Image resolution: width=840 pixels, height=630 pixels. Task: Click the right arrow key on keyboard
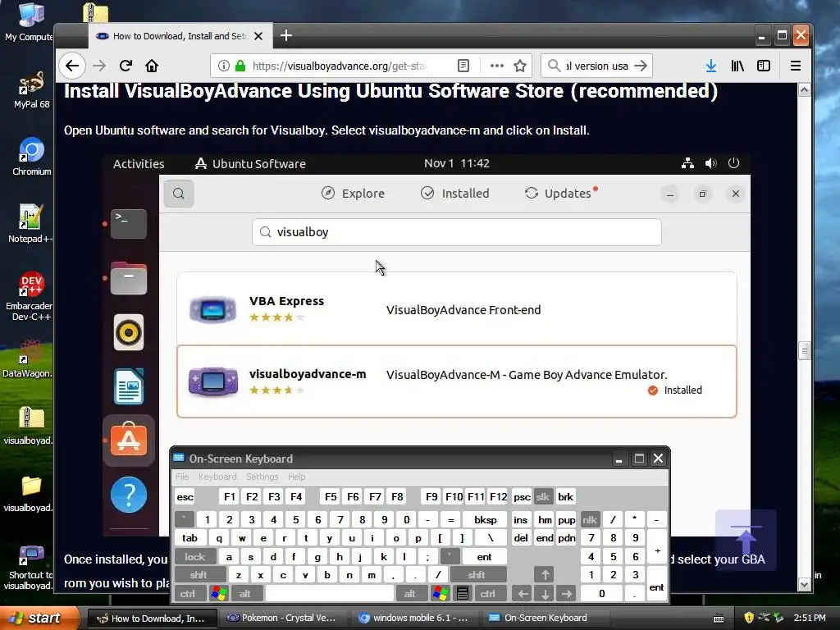(567, 594)
